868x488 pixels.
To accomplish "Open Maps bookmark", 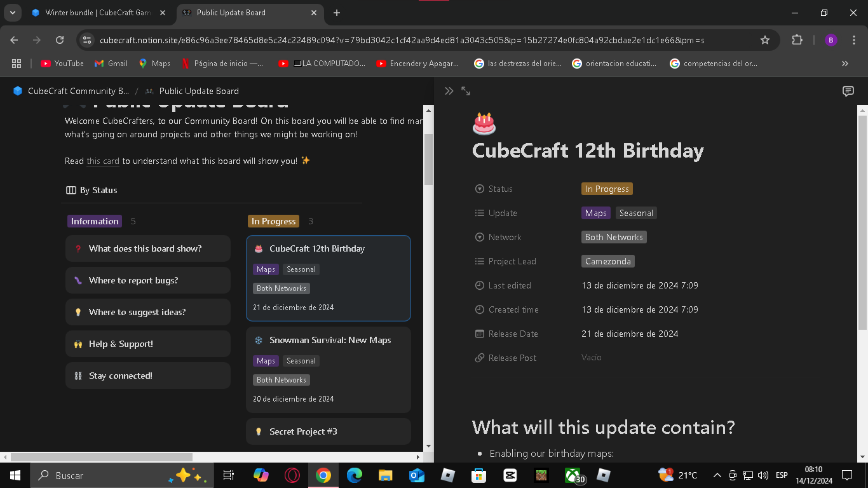I will (154, 64).
